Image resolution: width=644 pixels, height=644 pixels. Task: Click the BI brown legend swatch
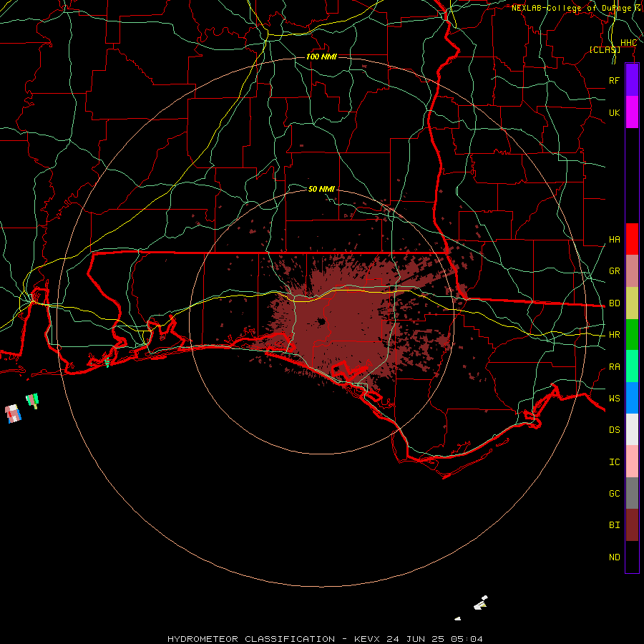tap(632, 525)
